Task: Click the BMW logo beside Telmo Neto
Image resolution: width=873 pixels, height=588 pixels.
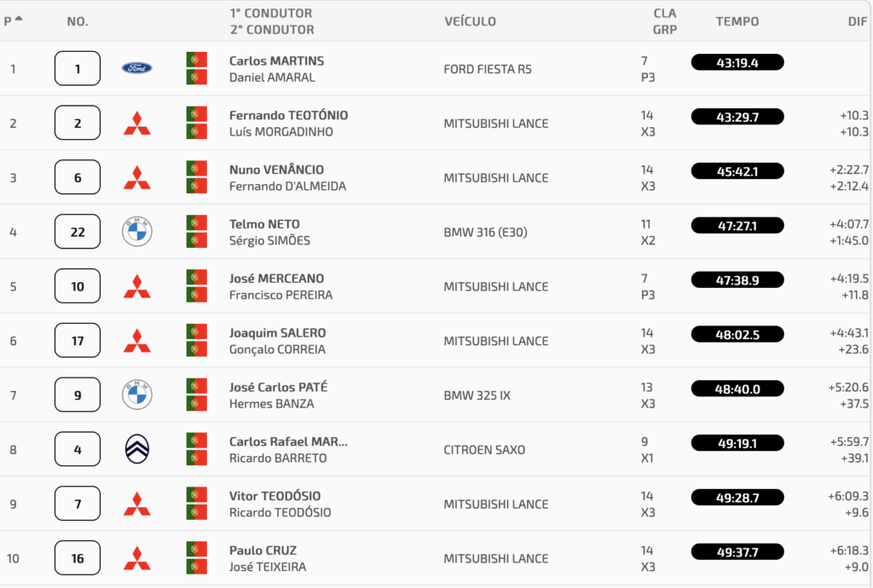Action: 136,232
